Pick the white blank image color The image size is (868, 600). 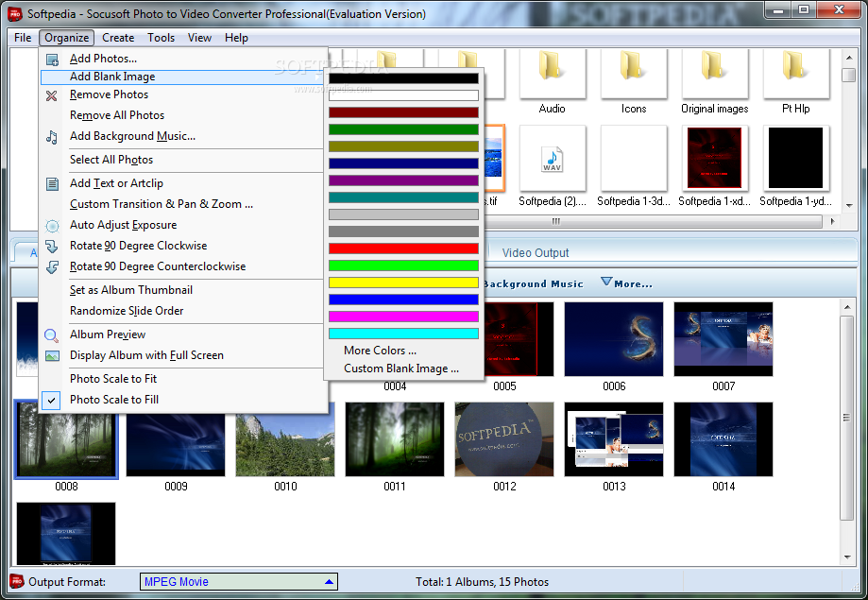[403, 95]
